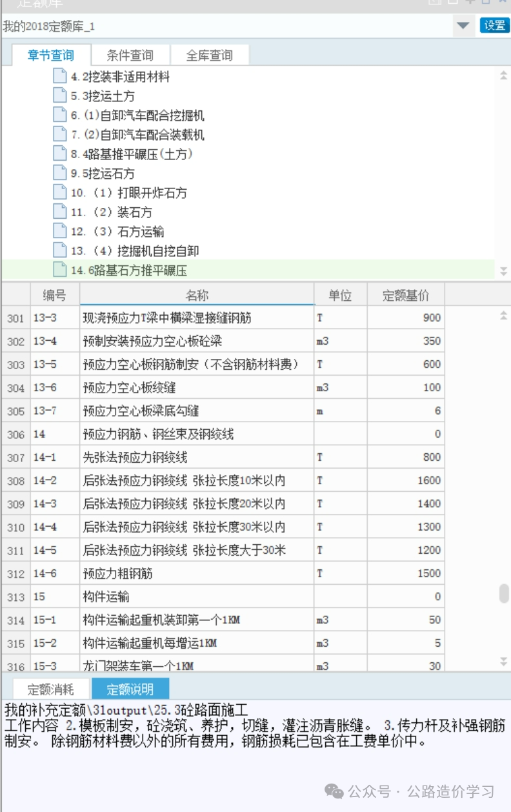The height and width of the screenshot is (812, 511).
Task: Click the document icon of 自卸汽车配合挖掘机
Action: (x=60, y=115)
